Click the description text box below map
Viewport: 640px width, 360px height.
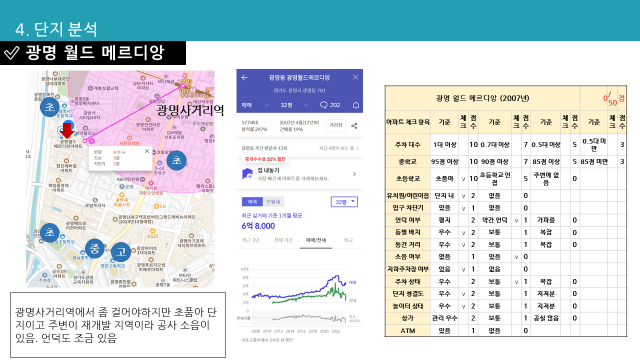[x=118, y=325]
